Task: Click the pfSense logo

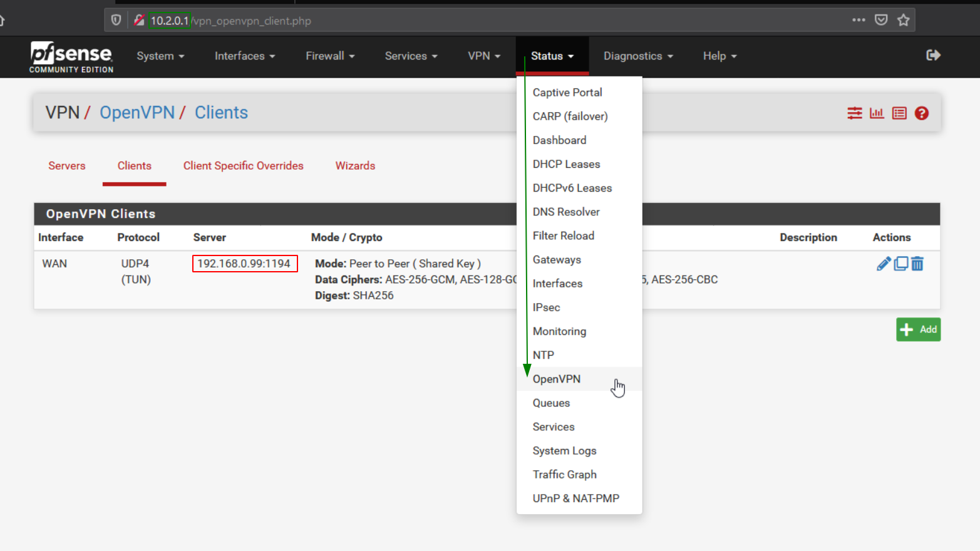Action: pos(71,57)
